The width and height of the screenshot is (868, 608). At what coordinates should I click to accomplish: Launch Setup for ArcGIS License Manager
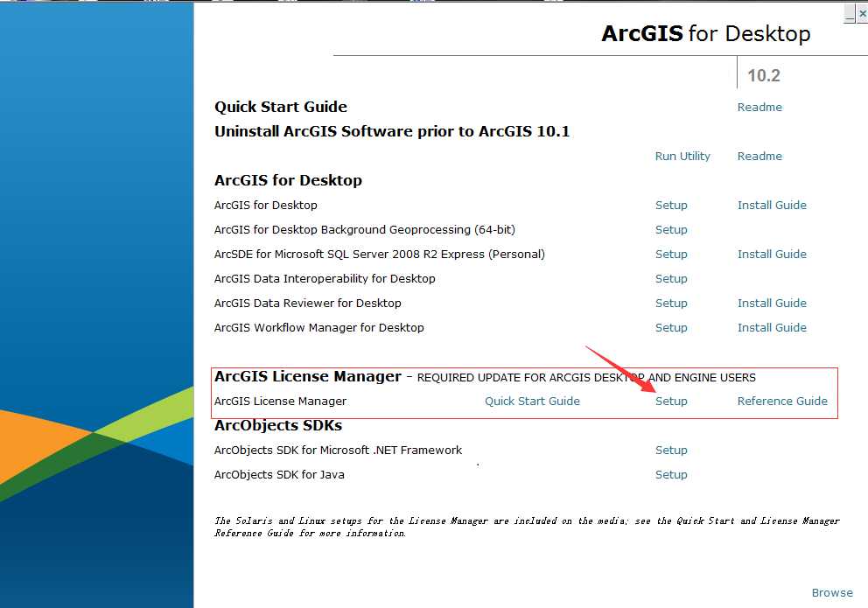(671, 401)
